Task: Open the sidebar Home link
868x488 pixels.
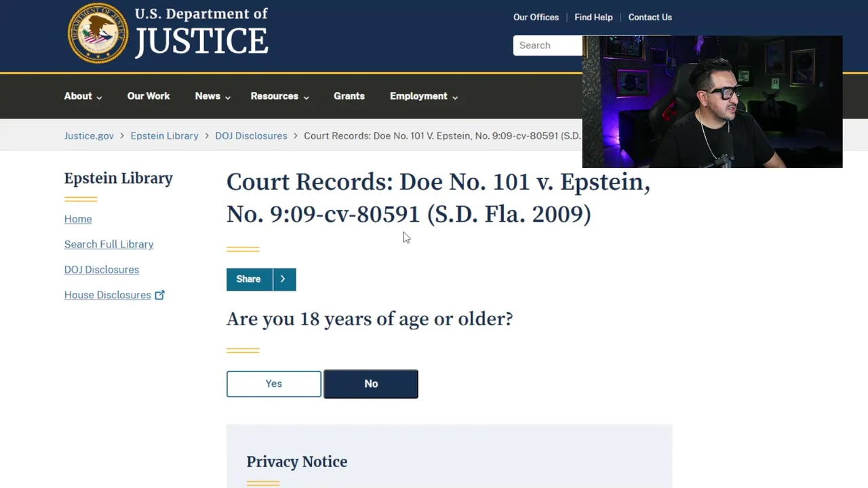Action: [x=78, y=219]
